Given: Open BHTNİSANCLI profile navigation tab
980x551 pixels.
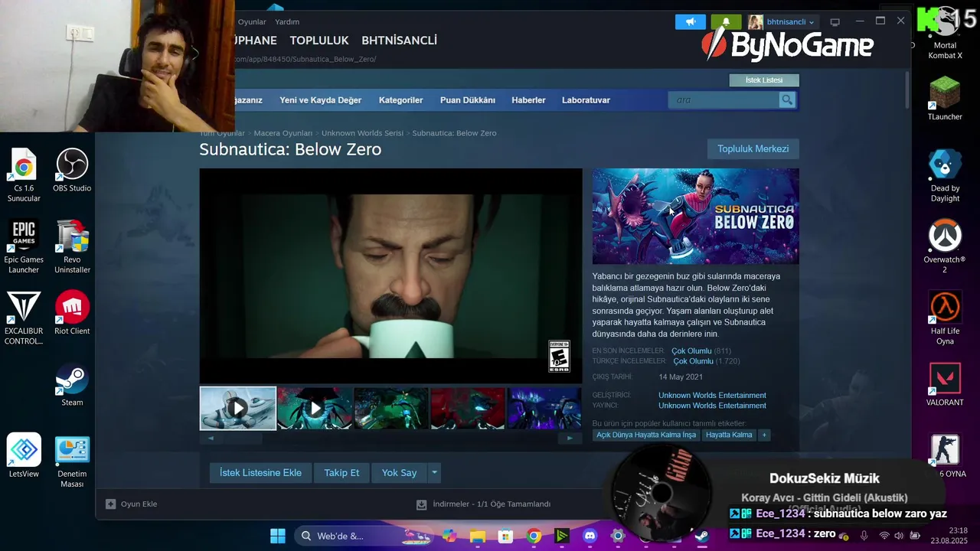Looking at the screenshot, I should point(399,41).
